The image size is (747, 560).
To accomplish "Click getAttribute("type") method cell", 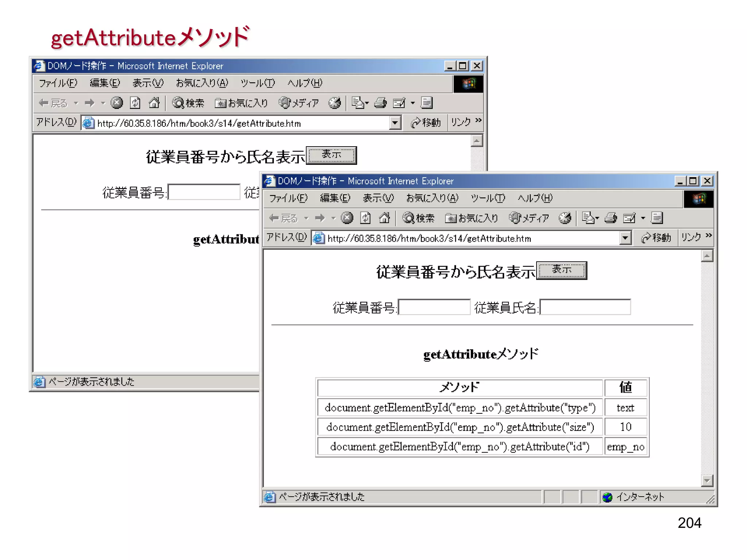I will coord(460,407).
